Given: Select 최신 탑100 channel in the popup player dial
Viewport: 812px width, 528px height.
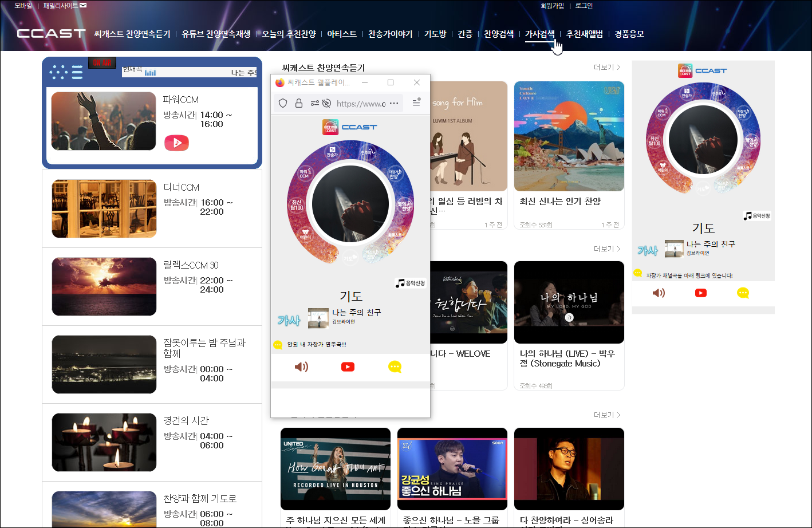Looking at the screenshot, I should 297,204.
